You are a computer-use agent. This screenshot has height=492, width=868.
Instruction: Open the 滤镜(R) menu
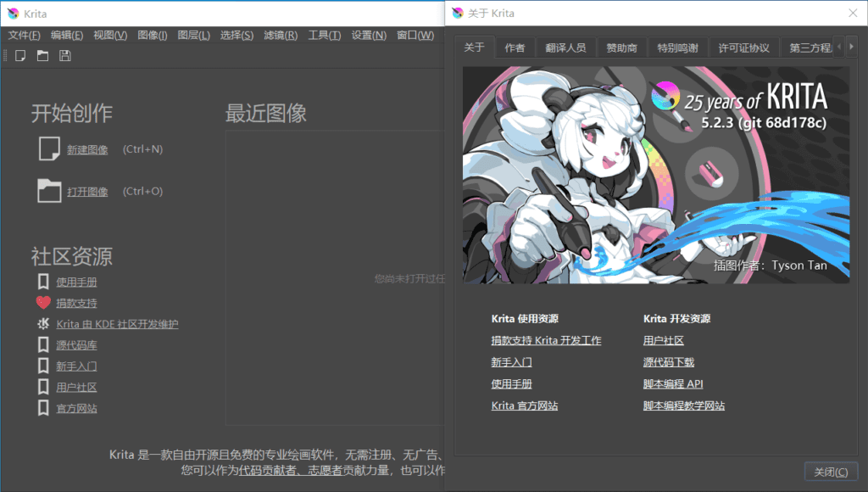pos(281,36)
